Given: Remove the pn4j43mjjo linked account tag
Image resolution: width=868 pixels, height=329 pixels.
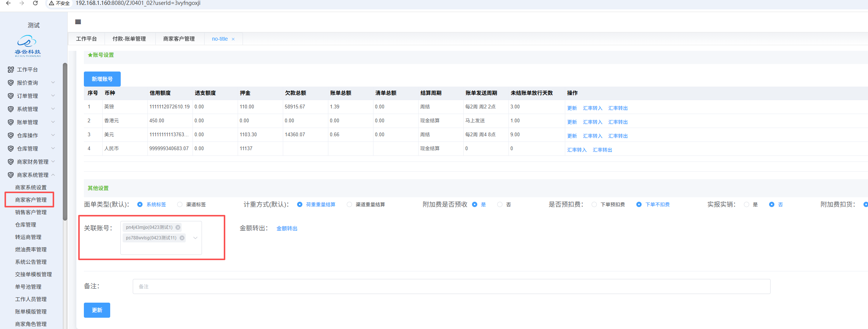Looking at the screenshot, I should click(178, 227).
